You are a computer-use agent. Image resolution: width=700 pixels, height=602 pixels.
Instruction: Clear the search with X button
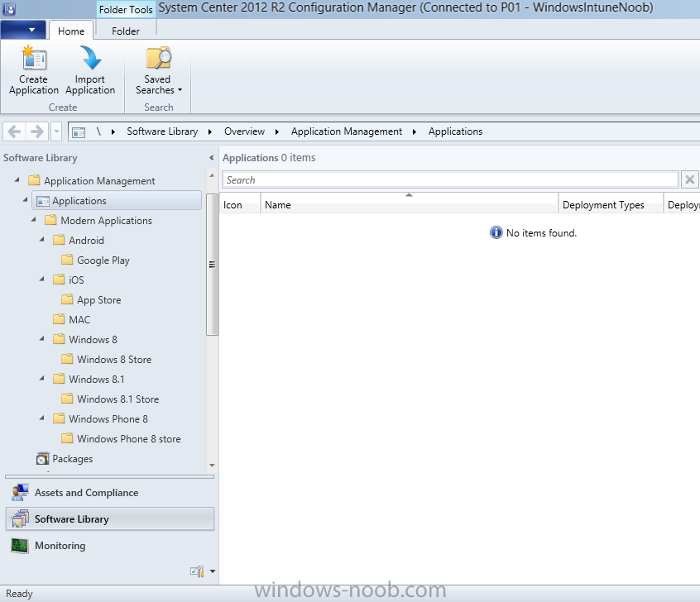tap(690, 179)
